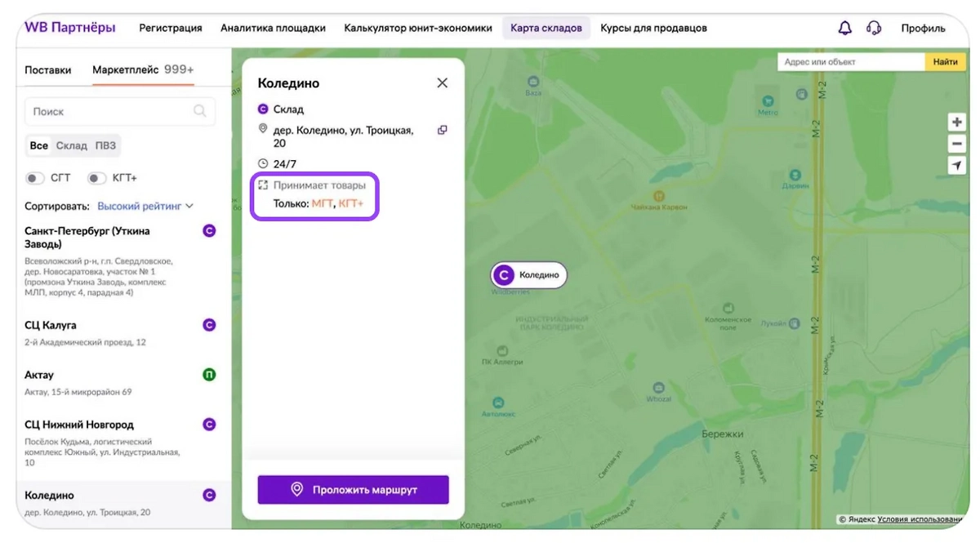Image resolution: width=980 pixels, height=543 pixels.
Task: Enable the СГТ toggle
Action: coord(35,178)
